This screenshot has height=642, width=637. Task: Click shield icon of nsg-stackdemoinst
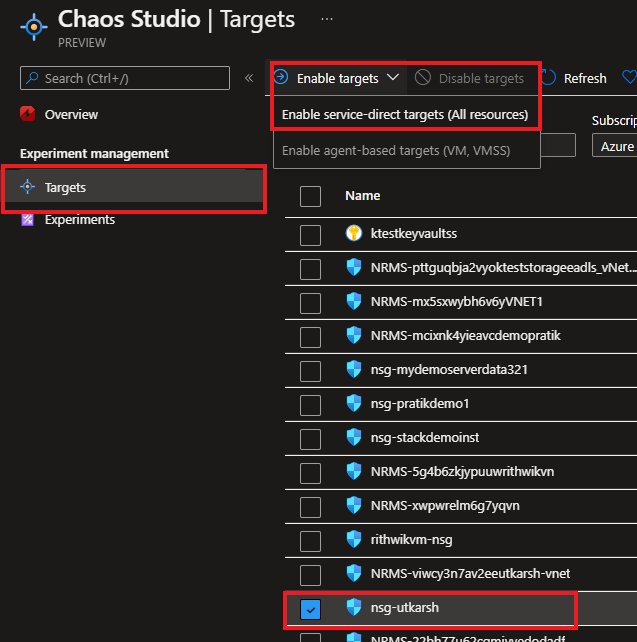[354, 437]
